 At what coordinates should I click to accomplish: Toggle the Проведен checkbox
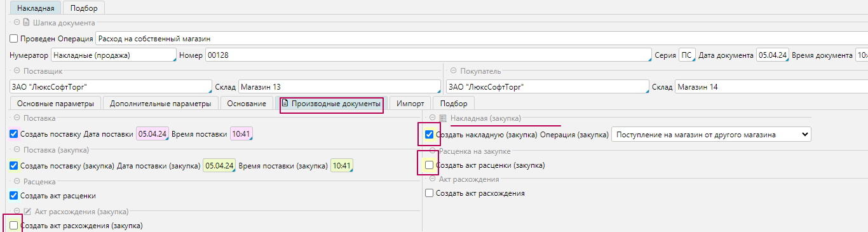(x=14, y=39)
